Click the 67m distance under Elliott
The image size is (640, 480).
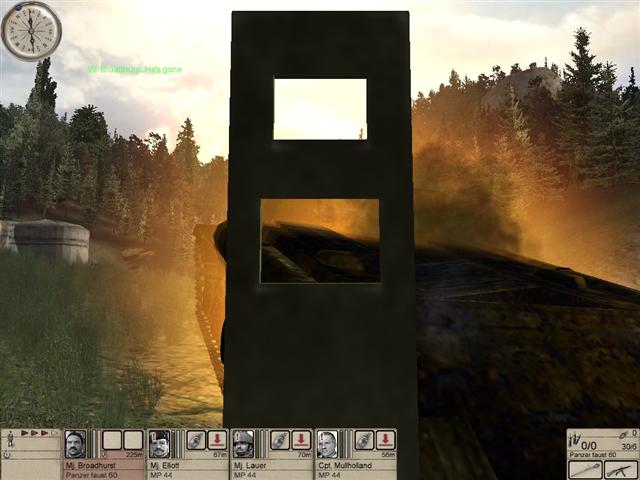tap(220, 455)
